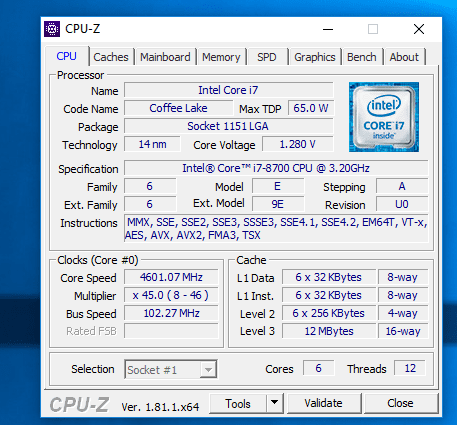
Task: Open the Socket #1 selection dropdown
Action: click(171, 369)
